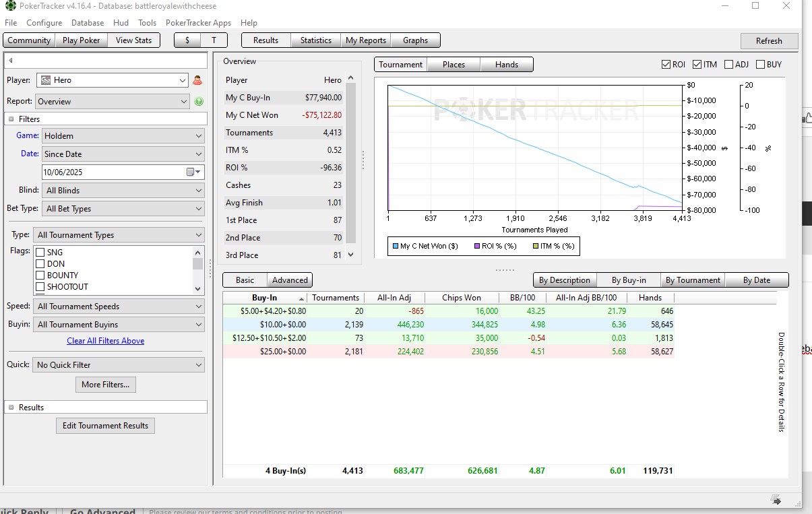Open the Bet Type dropdown

point(123,209)
